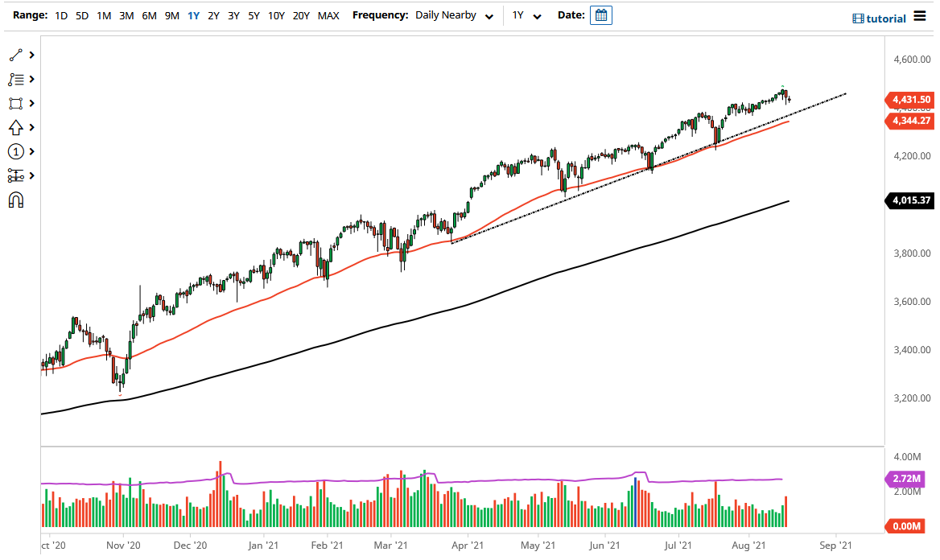Select the trend line drawing tool
940x560 pixels.
tap(16, 55)
